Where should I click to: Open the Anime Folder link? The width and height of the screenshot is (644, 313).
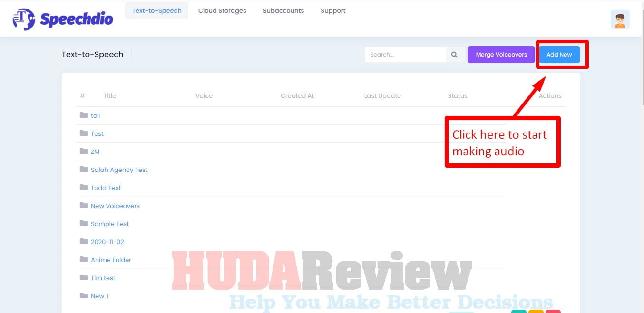pos(111,260)
